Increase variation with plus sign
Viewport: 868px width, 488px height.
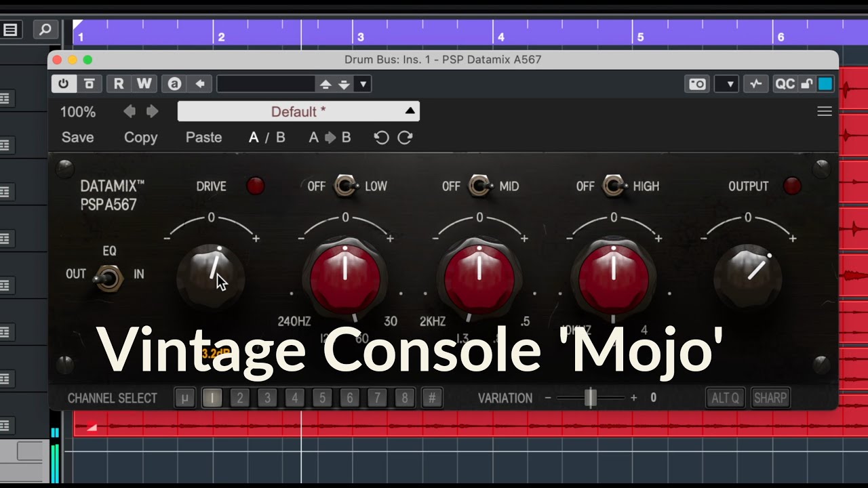[634, 398]
